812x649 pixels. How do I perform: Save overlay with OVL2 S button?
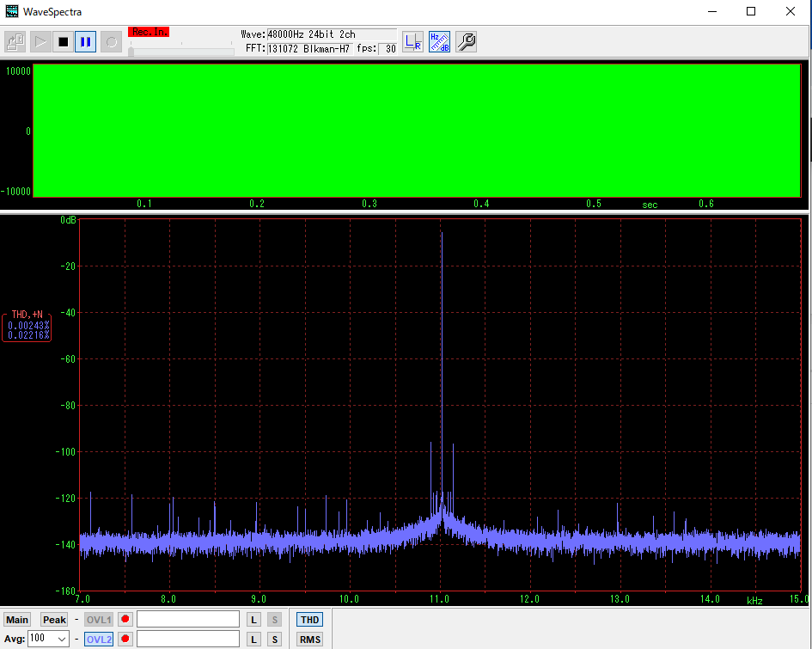274,640
